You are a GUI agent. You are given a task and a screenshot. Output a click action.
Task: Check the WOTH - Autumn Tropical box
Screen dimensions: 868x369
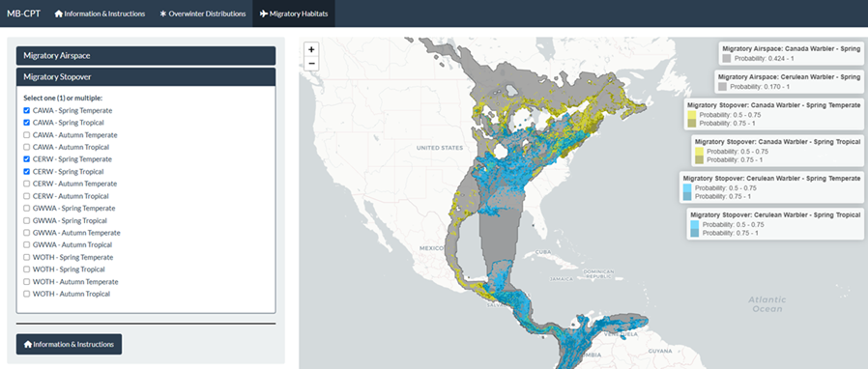tap(27, 294)
